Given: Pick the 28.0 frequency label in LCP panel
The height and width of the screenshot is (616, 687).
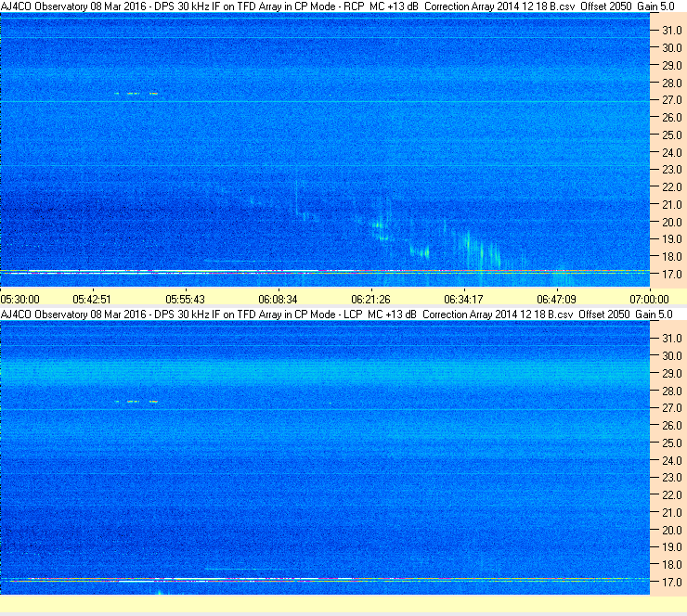Looking at the screenshot, I should [671, 391].
